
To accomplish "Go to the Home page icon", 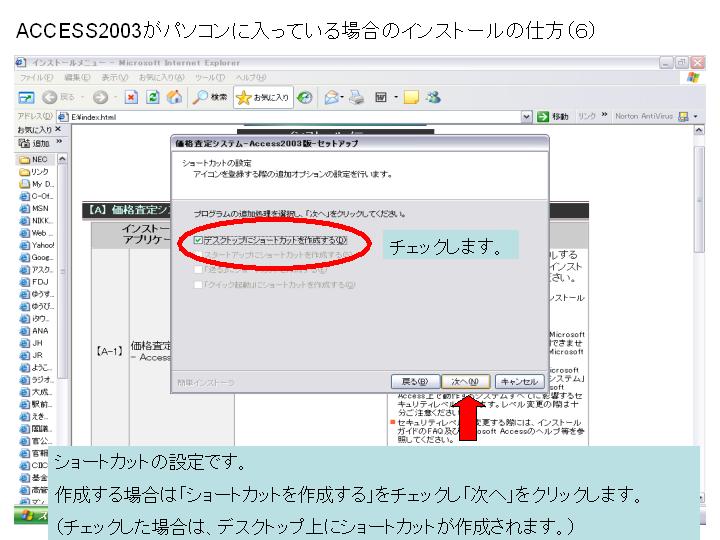I will [174, 97].
